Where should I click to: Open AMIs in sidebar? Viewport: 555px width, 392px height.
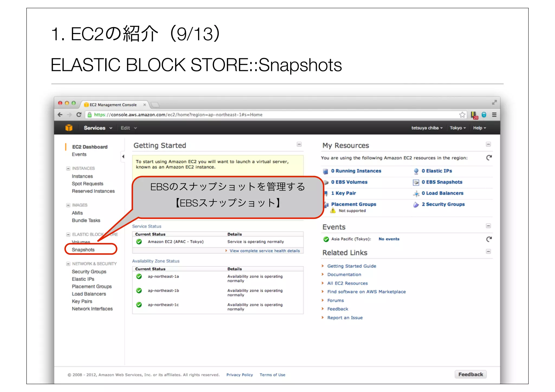point(77,213)
